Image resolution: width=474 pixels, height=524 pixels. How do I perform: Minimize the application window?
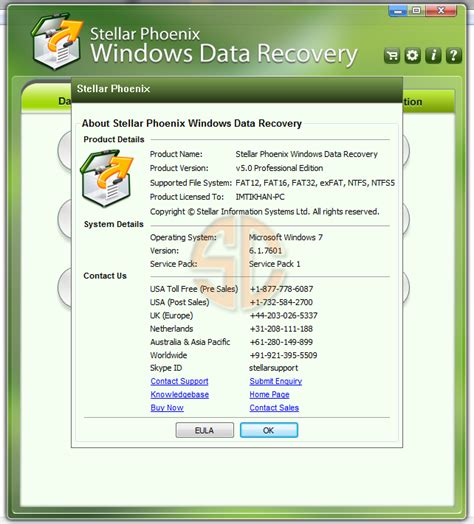pos(398,11)
